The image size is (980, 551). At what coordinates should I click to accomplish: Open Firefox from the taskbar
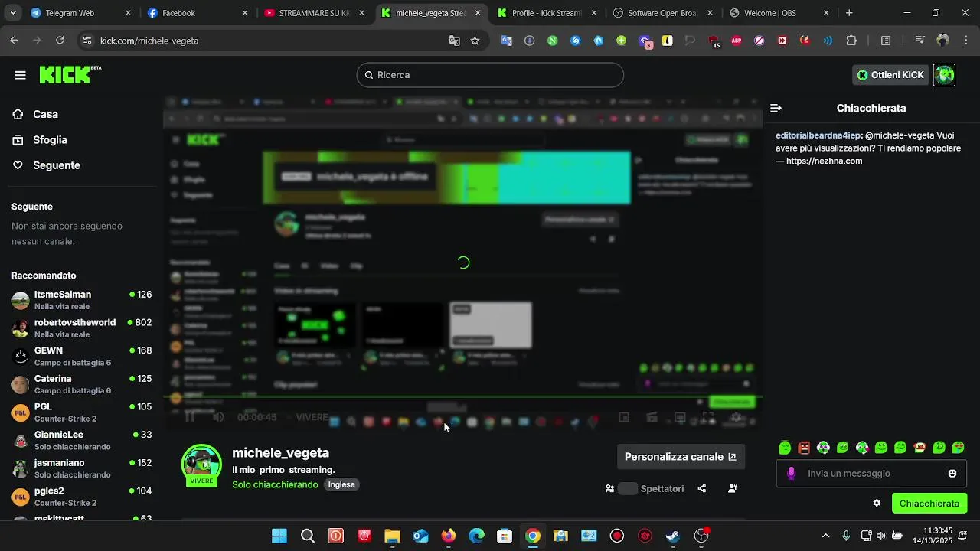coord(449,536)
